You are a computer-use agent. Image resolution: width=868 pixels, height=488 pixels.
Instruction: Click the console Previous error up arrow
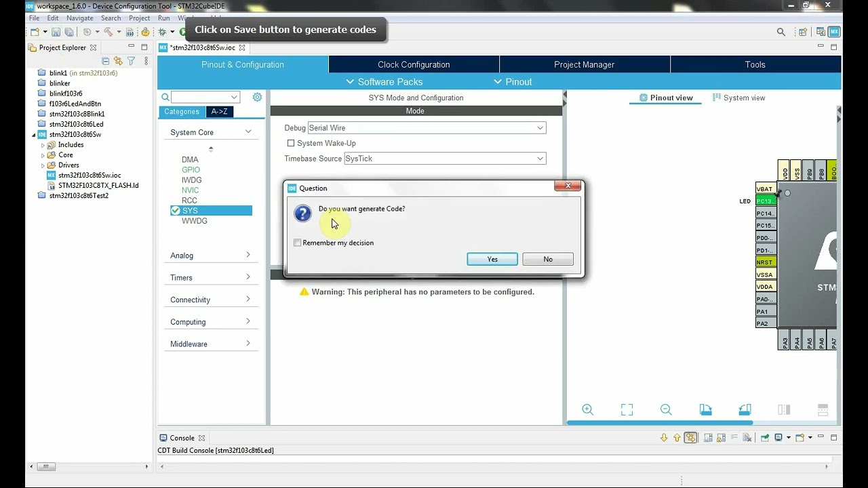677,438
